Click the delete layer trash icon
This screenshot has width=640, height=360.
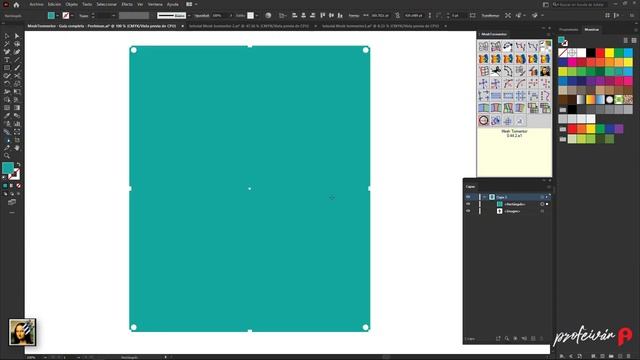click(542, 338)
